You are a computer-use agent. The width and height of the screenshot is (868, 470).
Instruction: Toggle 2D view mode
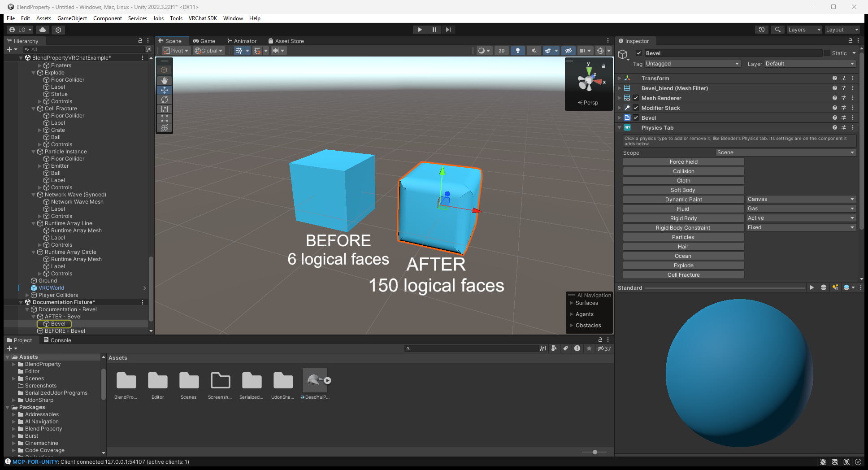point(502,51)
